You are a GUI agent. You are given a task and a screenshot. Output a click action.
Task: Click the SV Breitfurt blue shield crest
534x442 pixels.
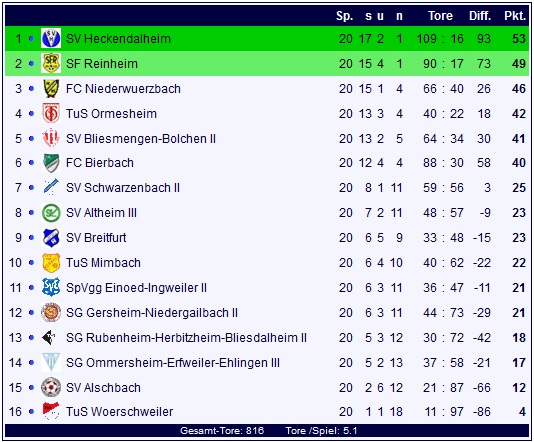[x=51, y=238]
